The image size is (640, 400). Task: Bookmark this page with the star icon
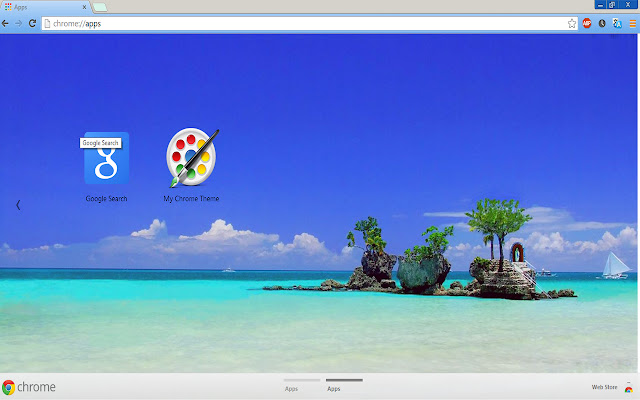pyautogui.click(x=572, y=24)
